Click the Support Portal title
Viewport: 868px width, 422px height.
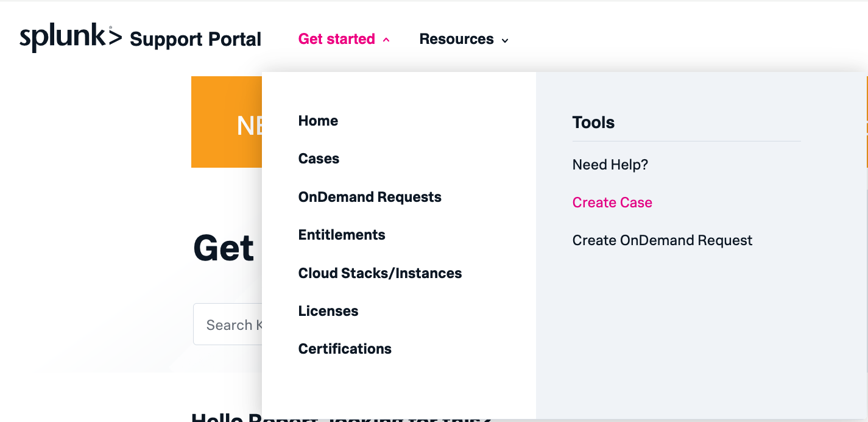click(195, 39)
